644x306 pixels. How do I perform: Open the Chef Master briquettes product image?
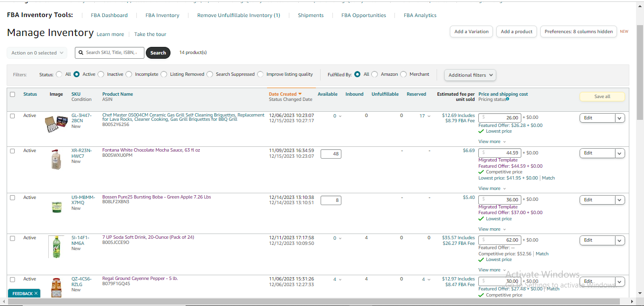point(56,124)
